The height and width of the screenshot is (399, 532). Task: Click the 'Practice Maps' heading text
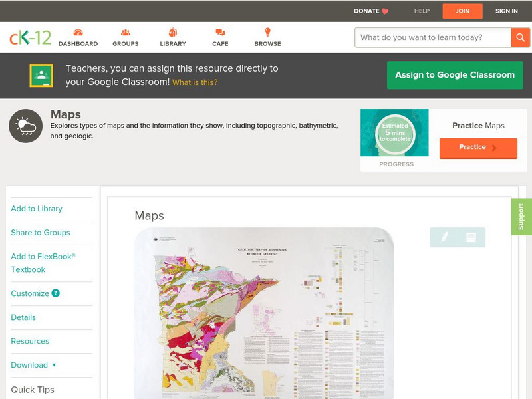478,126
